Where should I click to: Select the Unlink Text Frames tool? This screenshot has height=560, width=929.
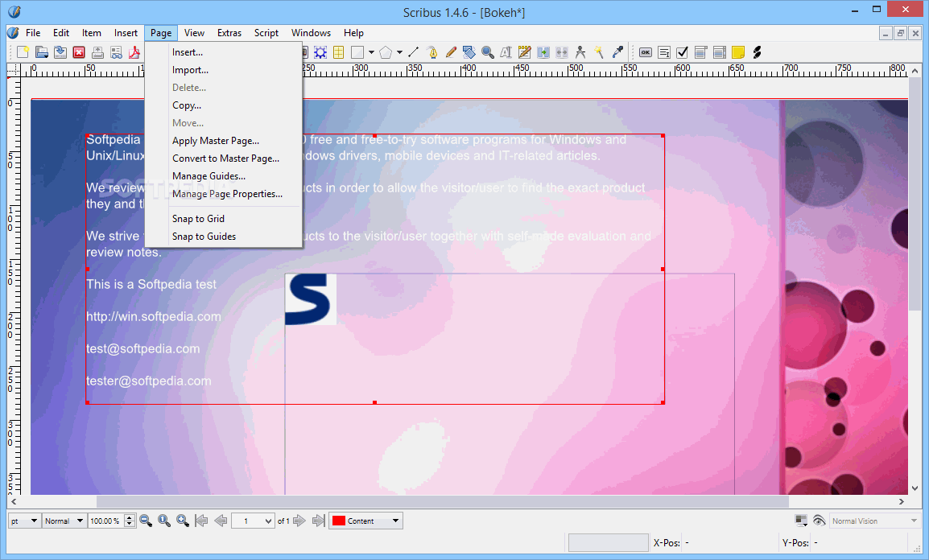coord(562,52)
